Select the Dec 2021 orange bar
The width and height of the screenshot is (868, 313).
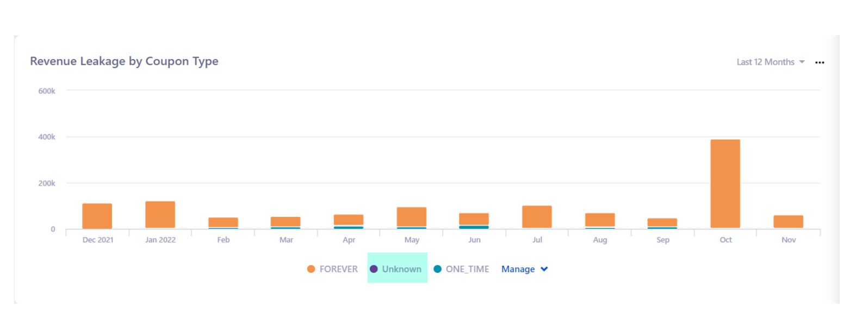[x=97, y=216]
